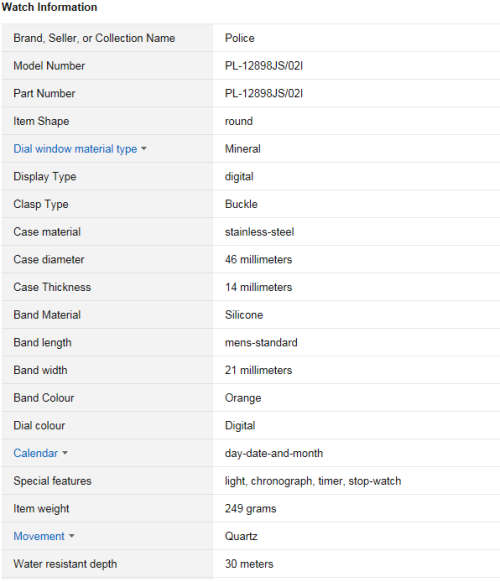Select the Police brand value
This screenshot has height=582, width=500.
click(239, 38)
